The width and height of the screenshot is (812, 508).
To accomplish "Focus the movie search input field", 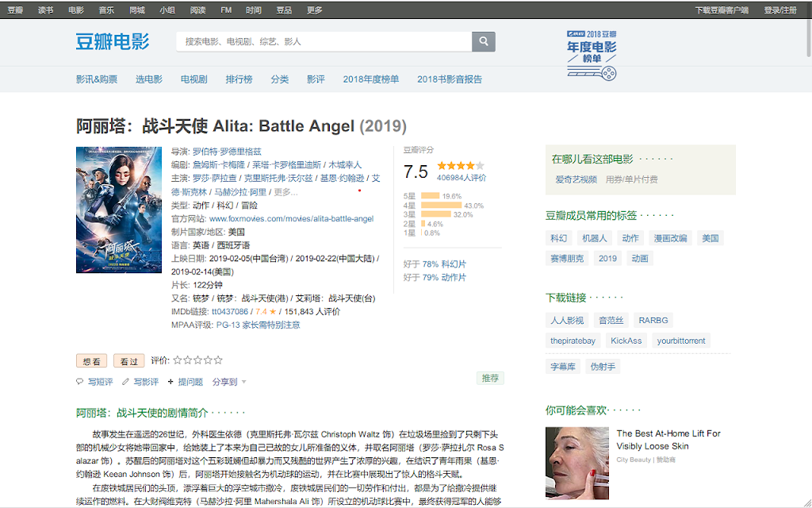I will [x=324, y=41].
